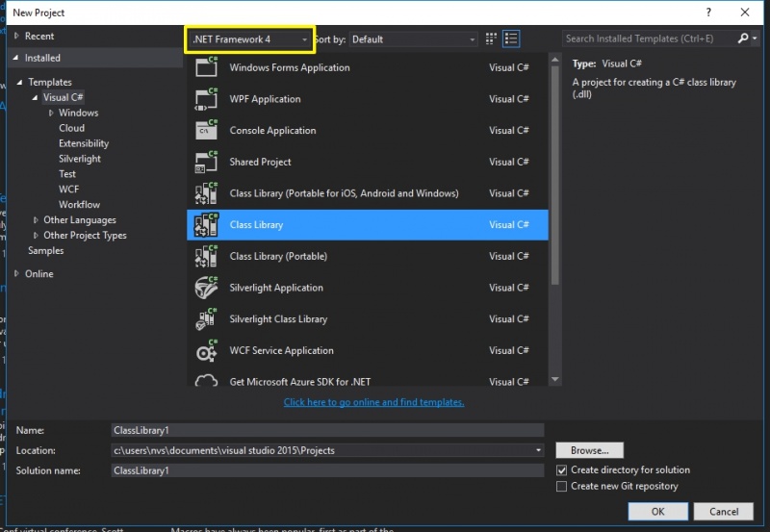This screenshot has height=532, width=770.
Task: Click the Cancel button
Action: 724,512
